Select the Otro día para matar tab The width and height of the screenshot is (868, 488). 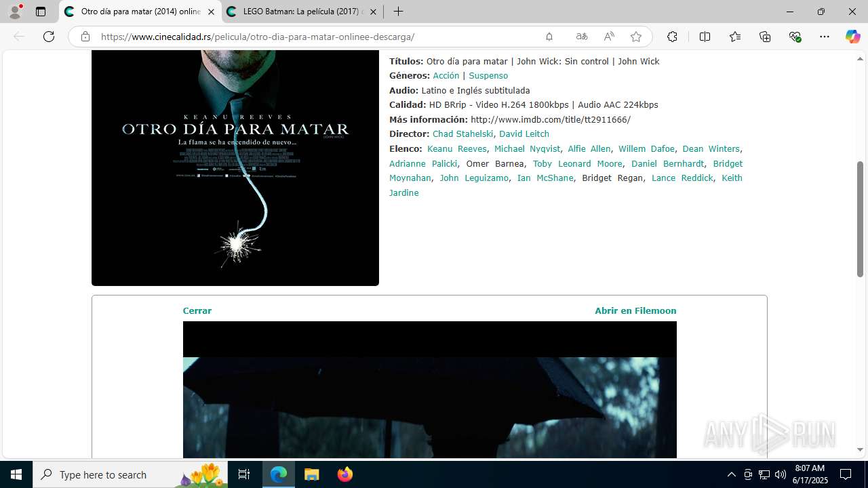(x=140, y=12)
